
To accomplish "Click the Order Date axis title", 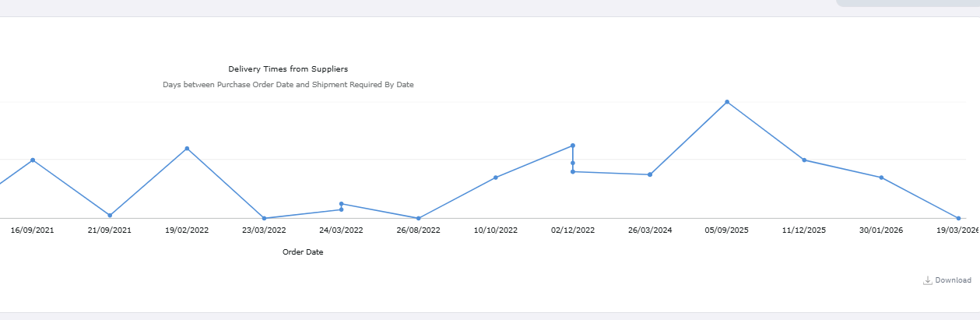I will (x=303, y=252).
